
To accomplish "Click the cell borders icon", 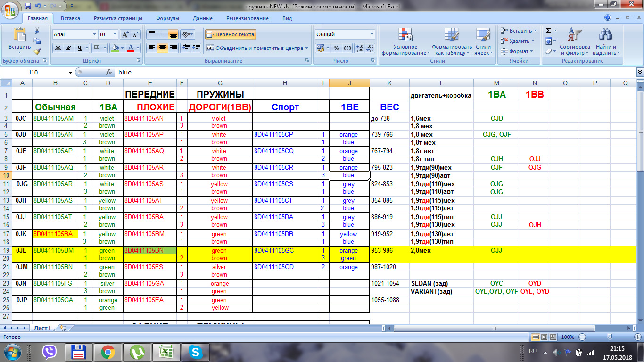I will [x=97, y=48].
